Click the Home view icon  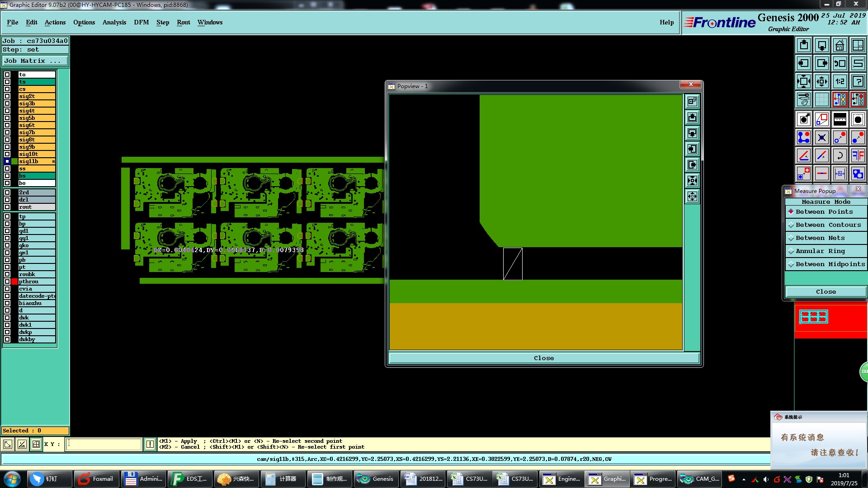point(840,45)
